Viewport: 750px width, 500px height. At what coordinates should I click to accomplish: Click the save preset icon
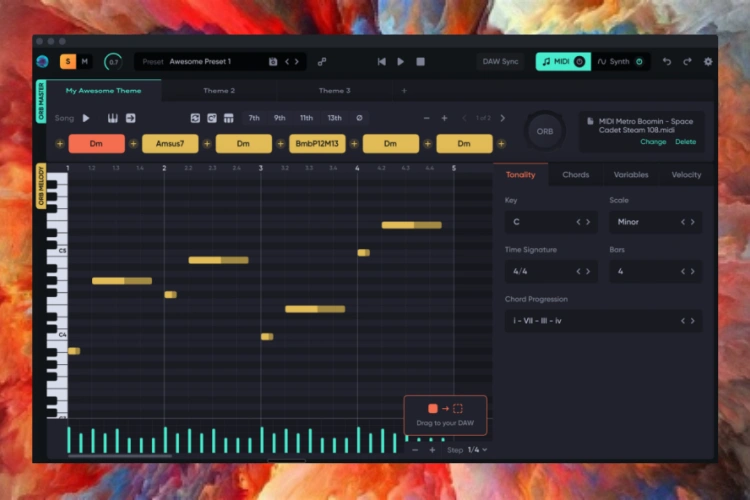click(x=273, y=61)
